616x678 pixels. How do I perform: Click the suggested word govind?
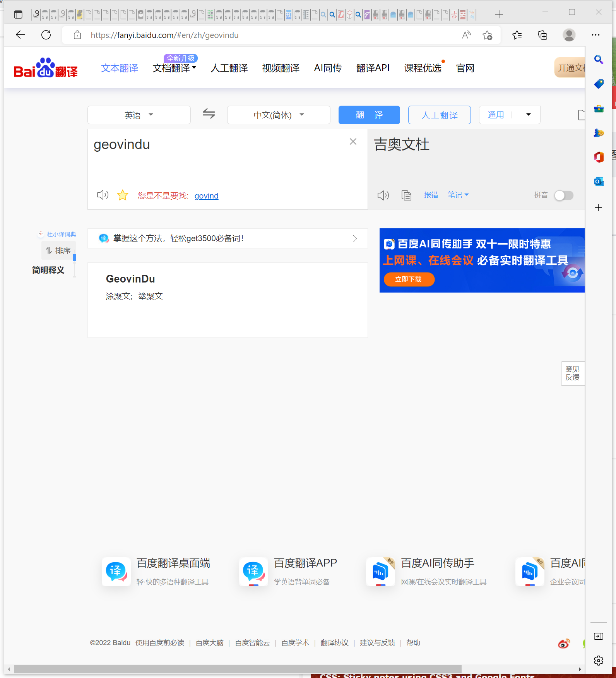point(206,196)
